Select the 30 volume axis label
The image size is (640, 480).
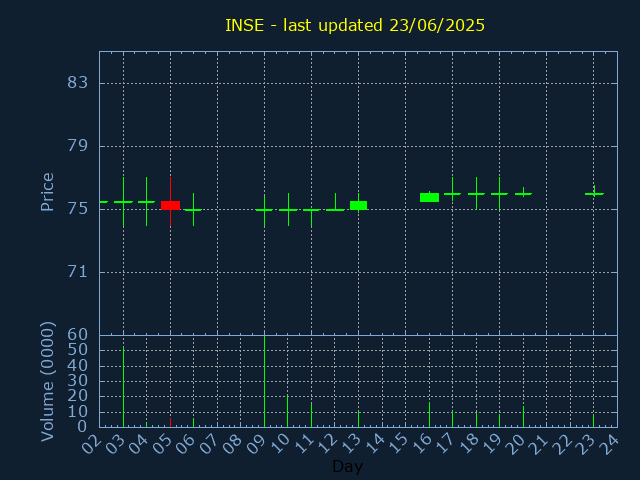click(78, 381)
